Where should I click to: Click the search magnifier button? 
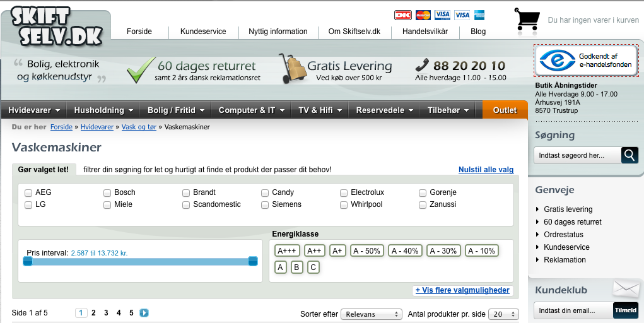tap(629, 155)
